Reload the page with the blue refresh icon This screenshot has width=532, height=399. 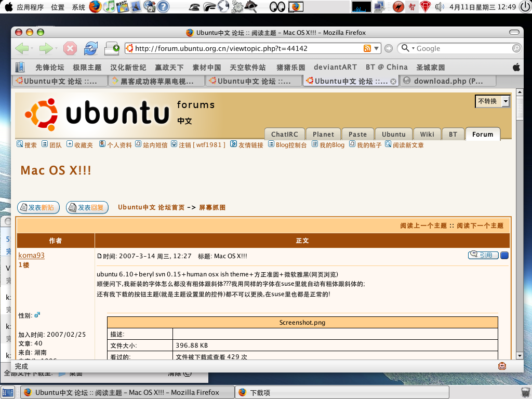pos(90,48)
